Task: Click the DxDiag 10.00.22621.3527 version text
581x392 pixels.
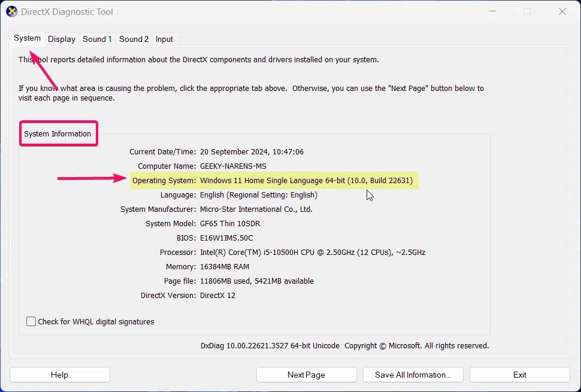Action: (x=270, y=346)
